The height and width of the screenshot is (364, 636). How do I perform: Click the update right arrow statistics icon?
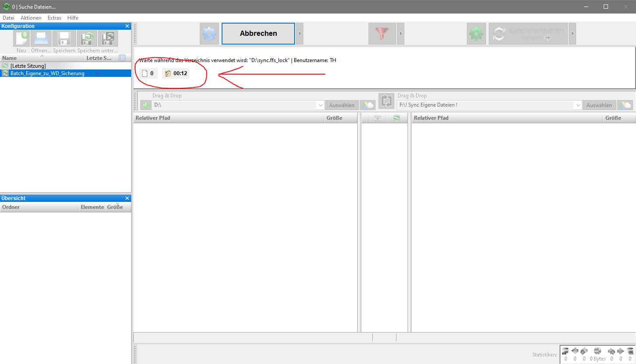coord(621,350)
